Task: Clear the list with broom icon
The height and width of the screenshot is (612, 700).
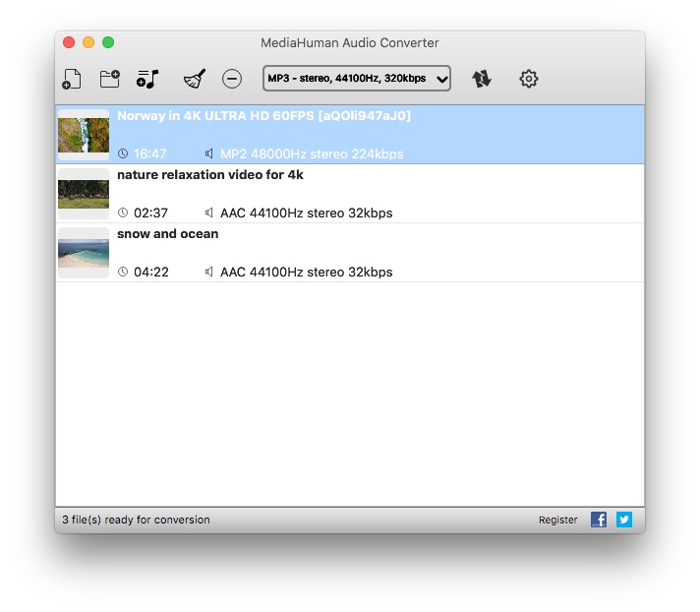Action: coord(195,80)
